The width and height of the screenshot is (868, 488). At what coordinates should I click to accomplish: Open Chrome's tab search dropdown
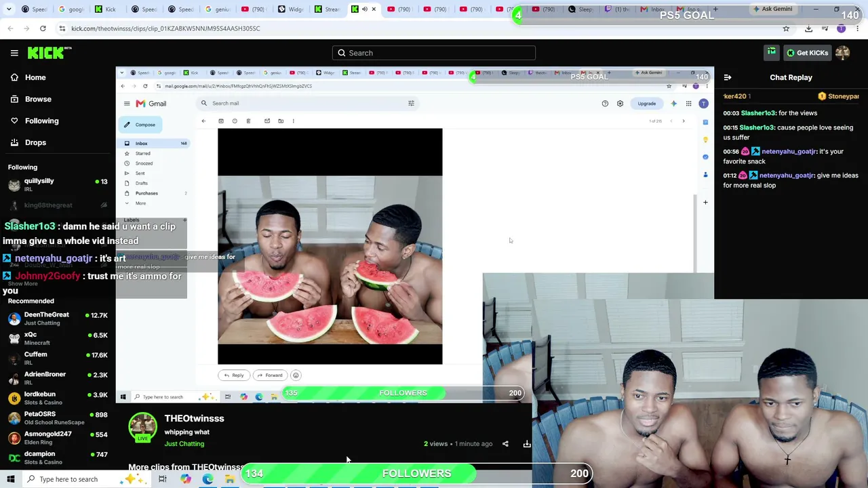[10, 9]
